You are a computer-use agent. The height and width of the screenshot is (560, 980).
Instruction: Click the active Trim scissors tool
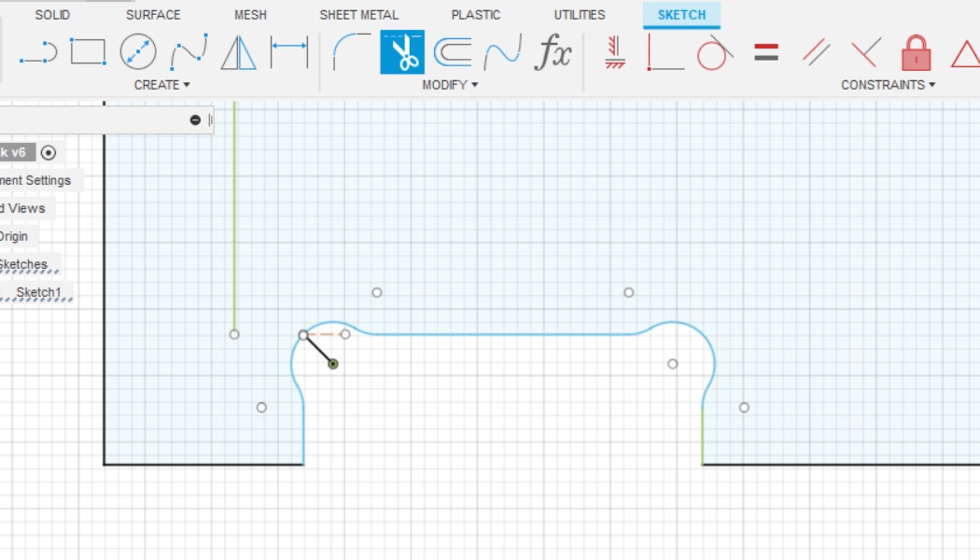click(402, 52)
